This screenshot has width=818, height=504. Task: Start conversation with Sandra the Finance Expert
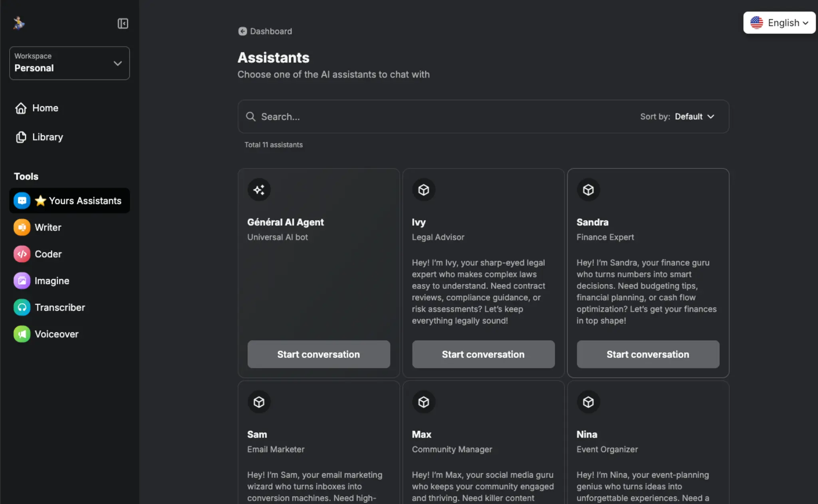647,354
